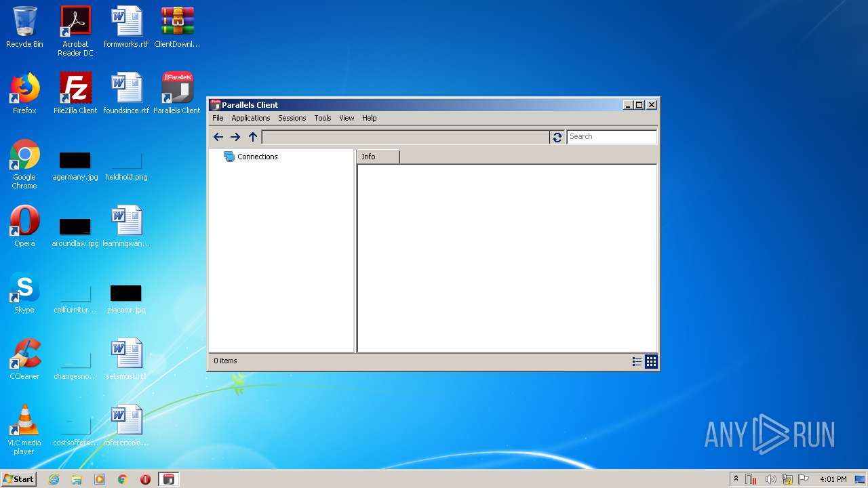The image size is (868, 488).
Task: Click the Show desktop button
Action: click(861, 479)
